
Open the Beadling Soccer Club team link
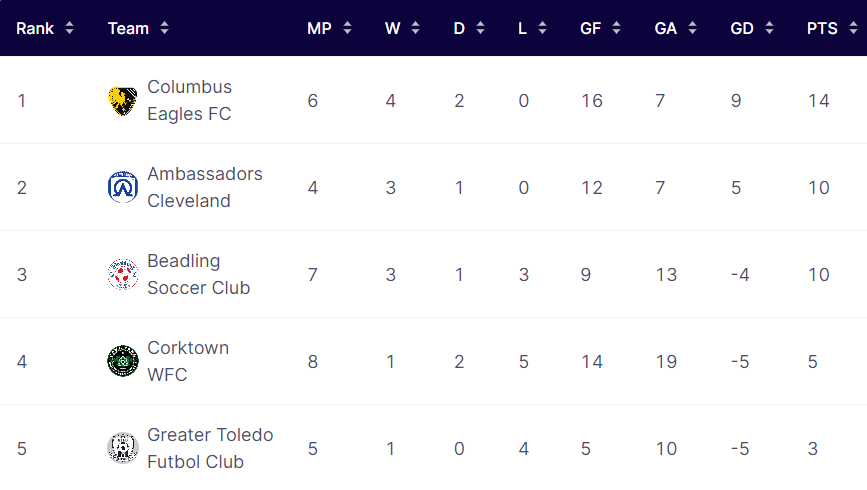(x=199, y=274)
